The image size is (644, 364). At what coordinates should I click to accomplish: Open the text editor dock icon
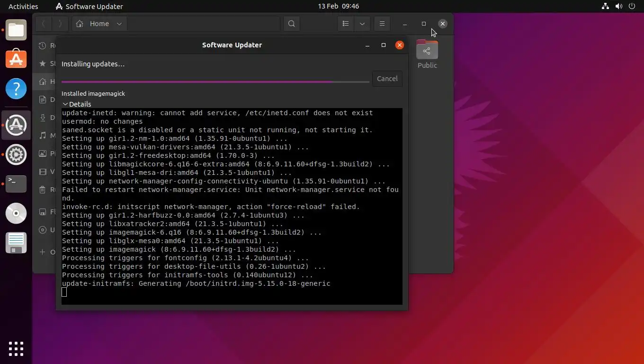[x=16, y=243]
